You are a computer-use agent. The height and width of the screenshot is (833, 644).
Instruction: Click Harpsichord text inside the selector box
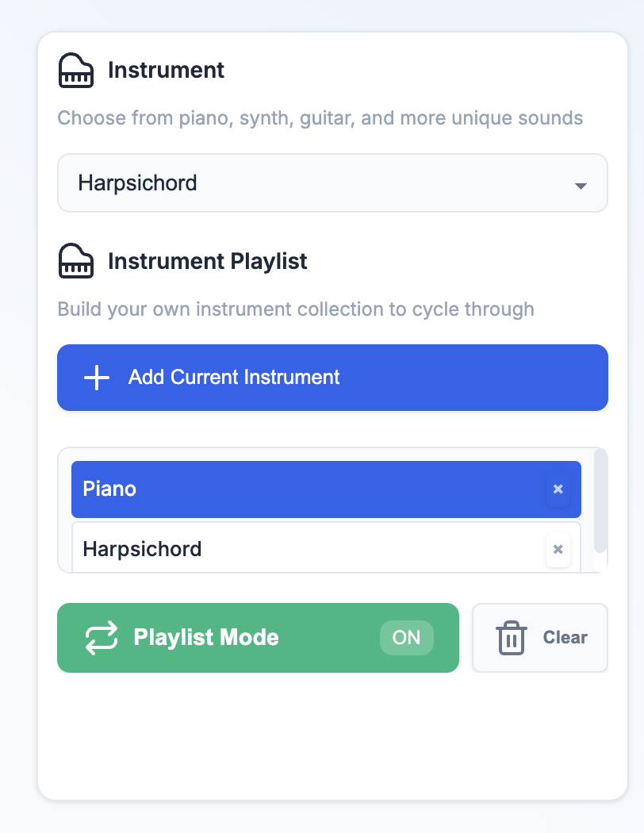click(136, 183)
